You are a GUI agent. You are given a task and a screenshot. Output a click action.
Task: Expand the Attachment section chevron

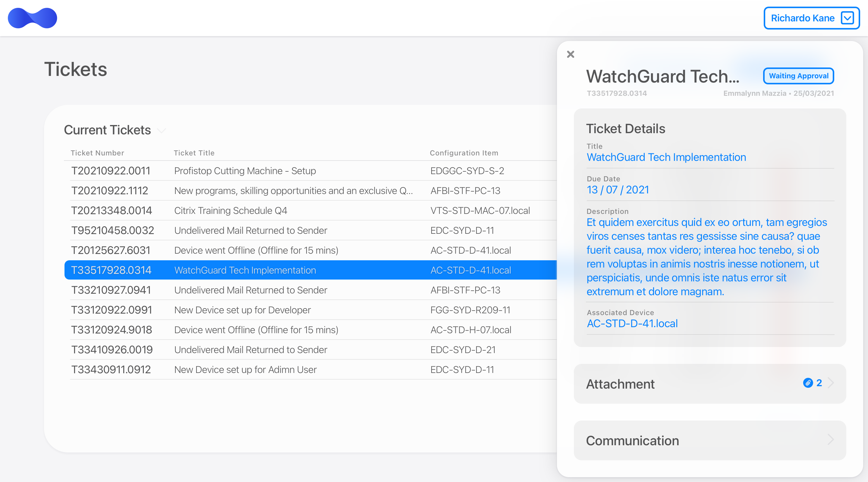831,383
